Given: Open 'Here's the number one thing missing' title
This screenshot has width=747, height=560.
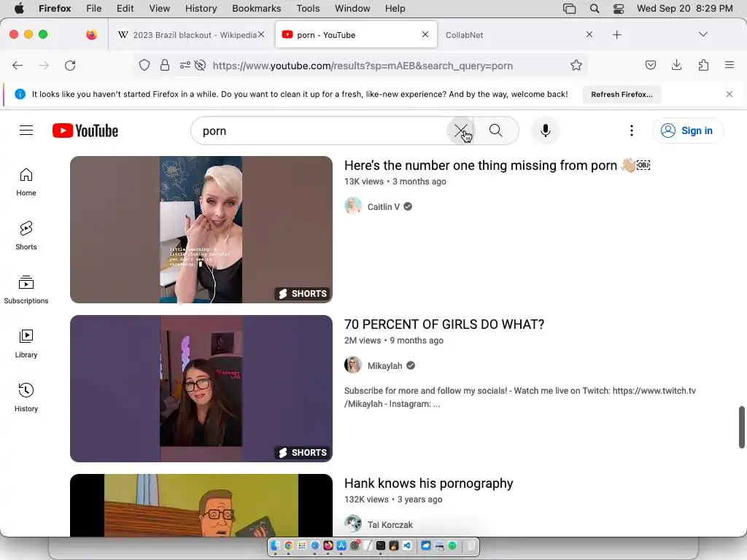Looking at the screenshot, I should click(498, 166).
